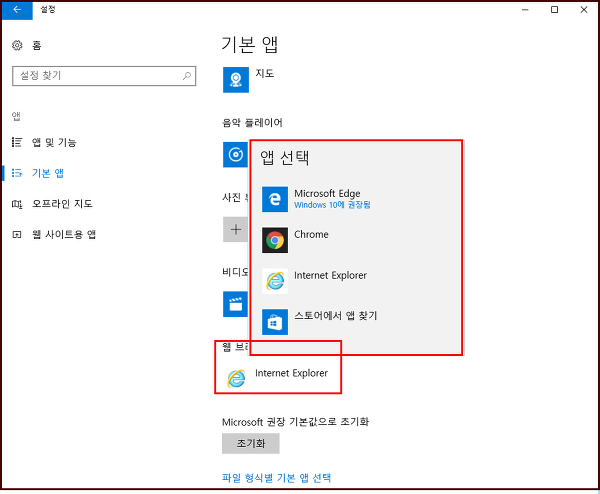This screenshot has height=494, width=600.
Task: Click the Chrome logo icon
Action: click(275, 240)
